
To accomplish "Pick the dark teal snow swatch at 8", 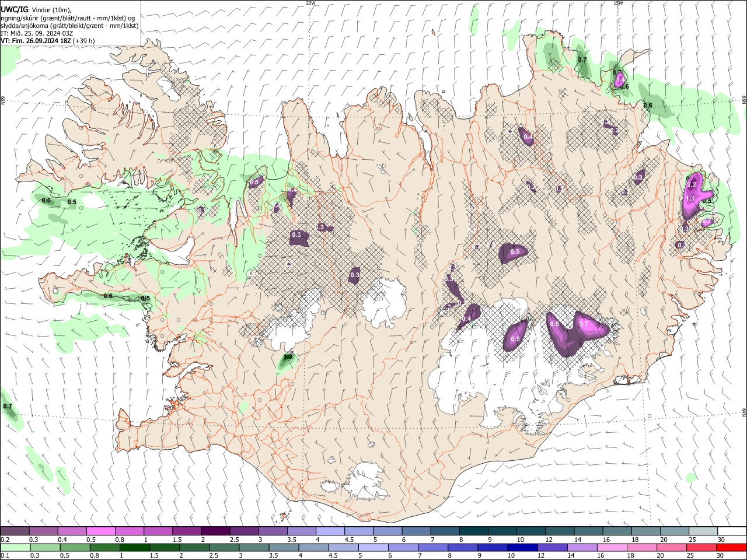I will tap(473, 531).
